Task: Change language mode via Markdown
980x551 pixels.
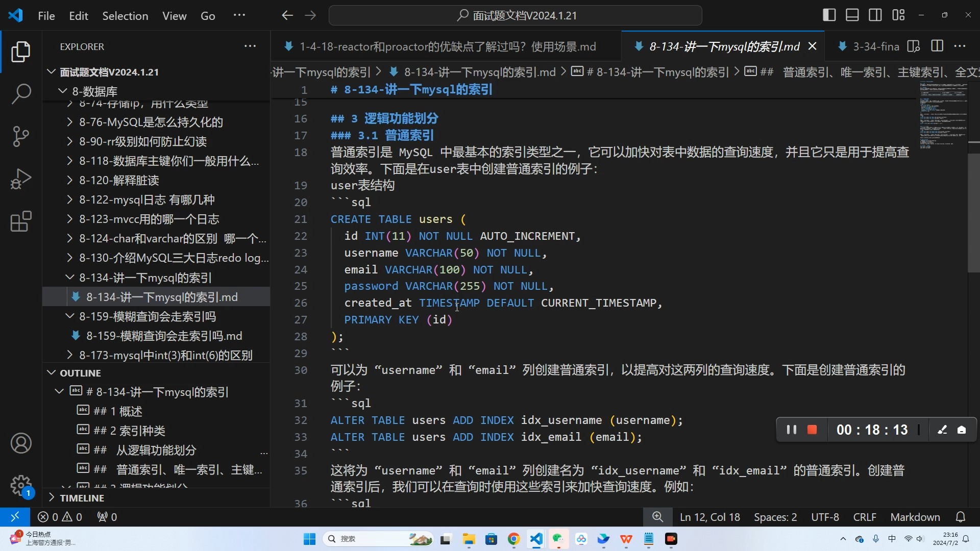Action: 915,517
